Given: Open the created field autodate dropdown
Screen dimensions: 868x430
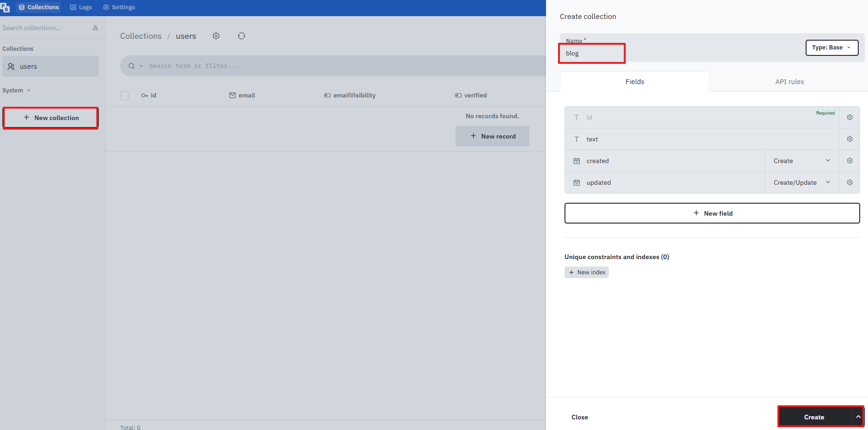Looking at the screenshot, I should pos(802,161).
